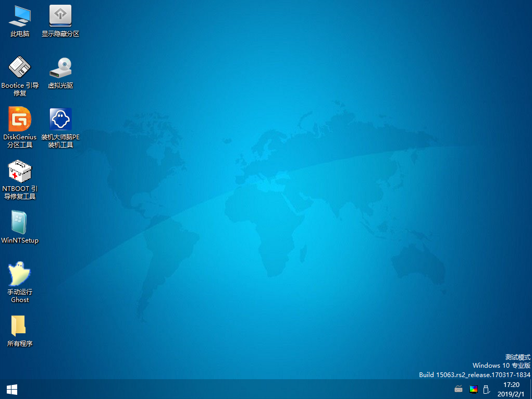Viewport: 532px width, 399px height.
Task: Click the 17:20 time in taskbar
Action: point(511,385)
